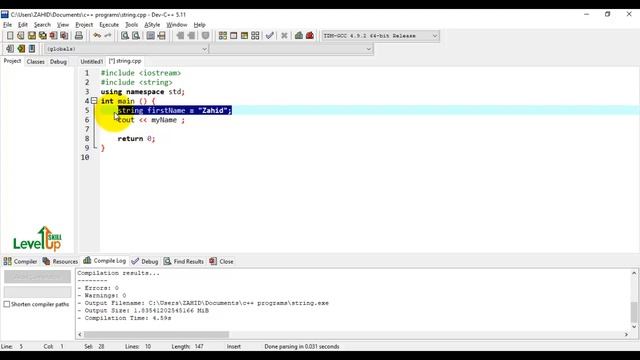This screenshot has width=640, height=360.
Task: Click the Redo toolbar icon
Action: pos(108,36)
